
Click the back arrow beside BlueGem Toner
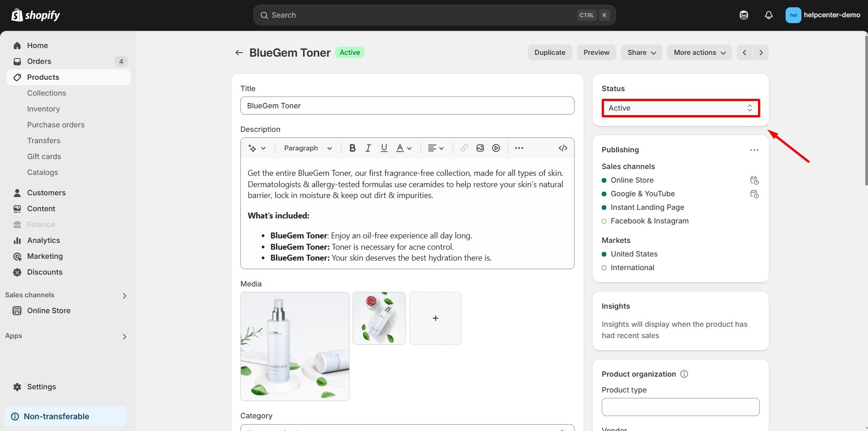[x=239, y=53]
